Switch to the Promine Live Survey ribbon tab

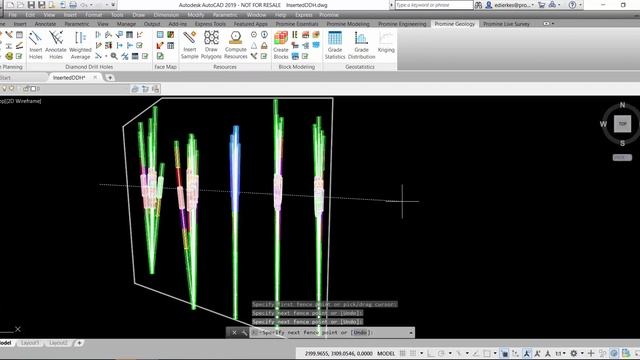[x=506, y=24]
